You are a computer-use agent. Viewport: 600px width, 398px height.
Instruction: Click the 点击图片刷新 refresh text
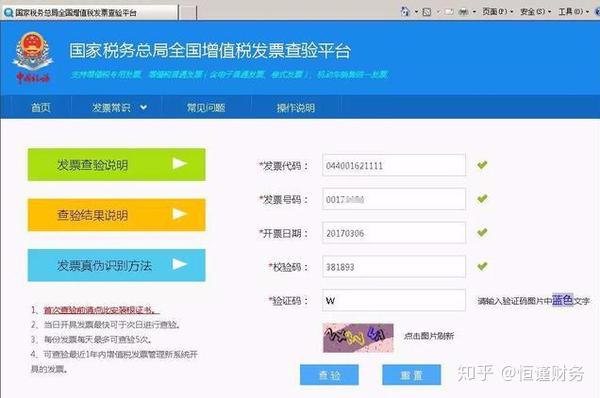tap(429, 336)
